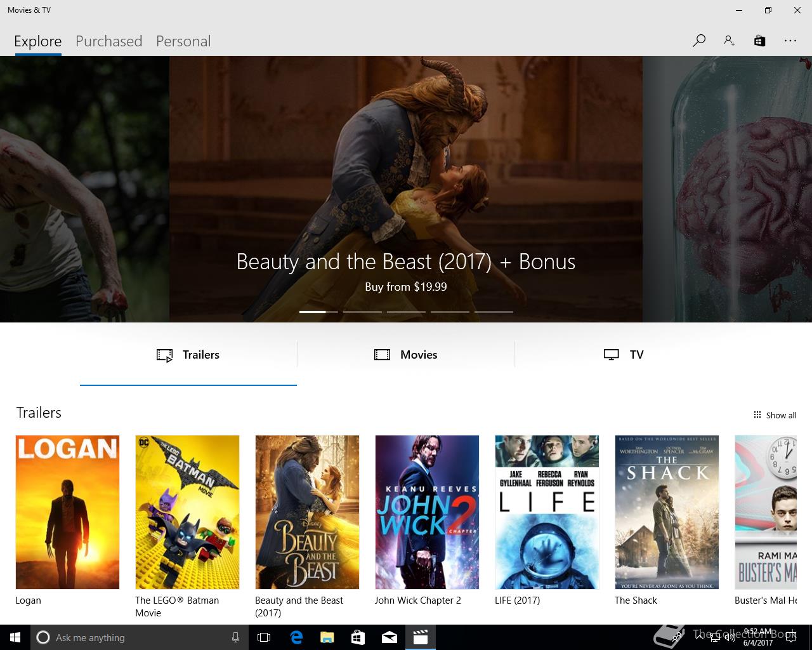
Task: Click Buy from $19.99 text
Action: [x=406, y=287]
